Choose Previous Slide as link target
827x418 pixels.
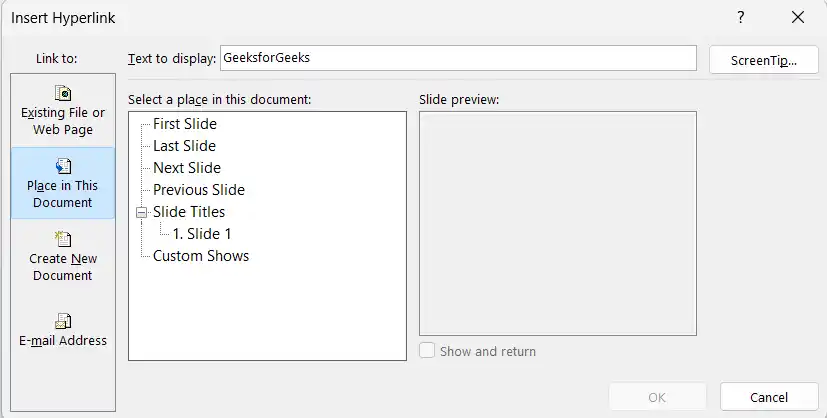(x=199, y=190)
